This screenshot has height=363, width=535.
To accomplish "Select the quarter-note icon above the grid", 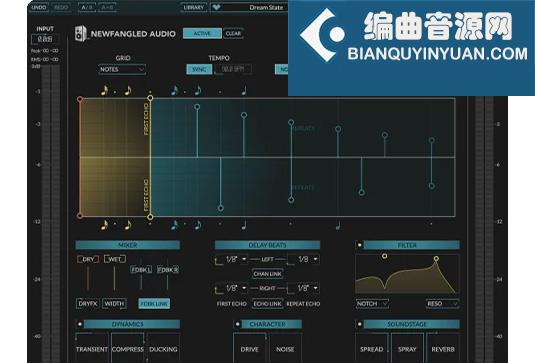I will [244, 90].
